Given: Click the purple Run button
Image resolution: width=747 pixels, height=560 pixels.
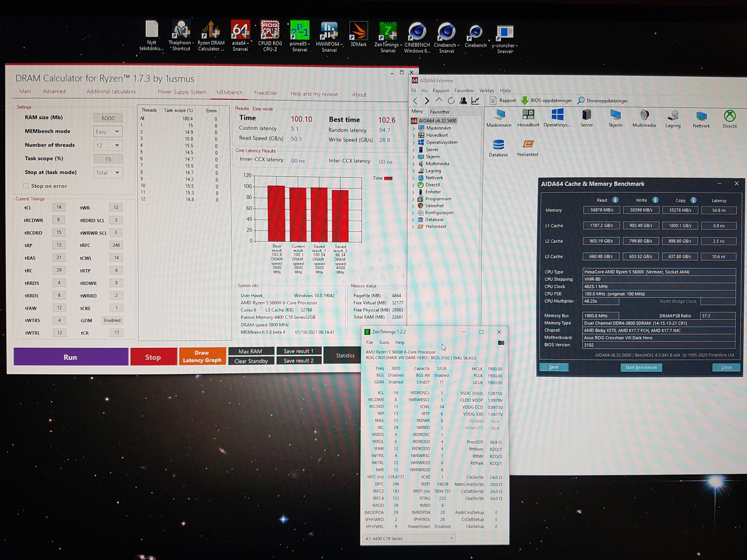Looking at the screenshot, I should click(71, 357).
